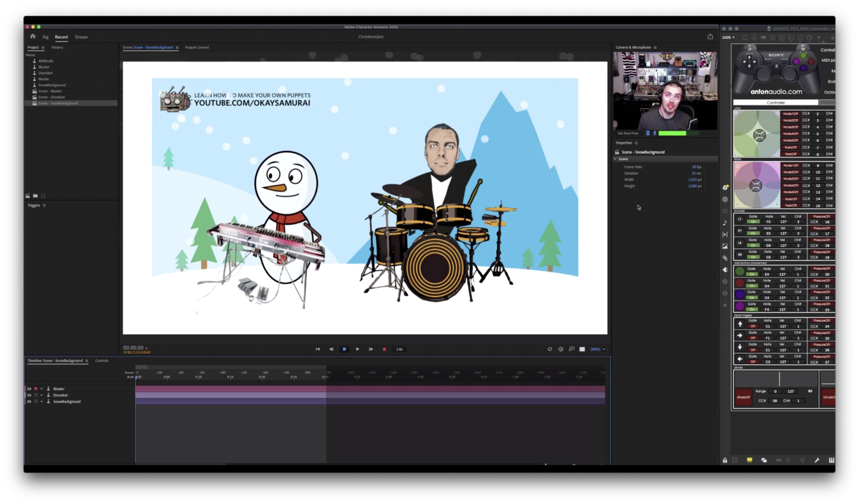
Task: Click the Set Rest Pose button
Action: pos(628,133)
